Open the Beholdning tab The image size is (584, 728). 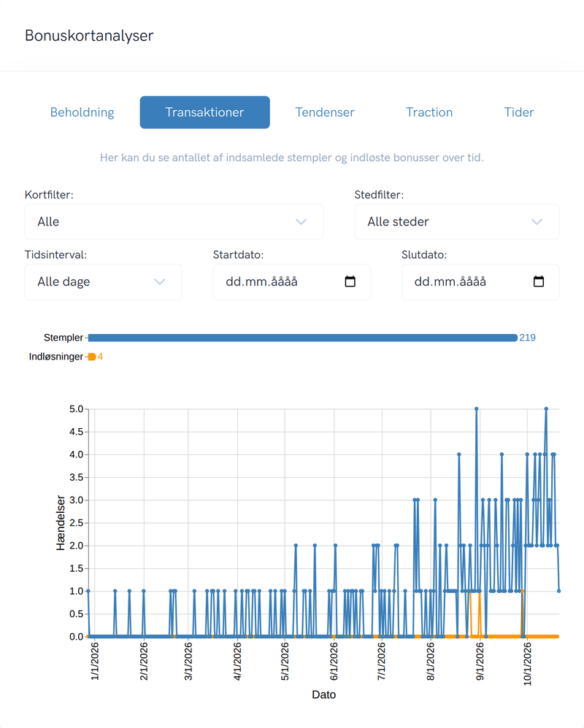pyautogui.click(x=82, y=112)
